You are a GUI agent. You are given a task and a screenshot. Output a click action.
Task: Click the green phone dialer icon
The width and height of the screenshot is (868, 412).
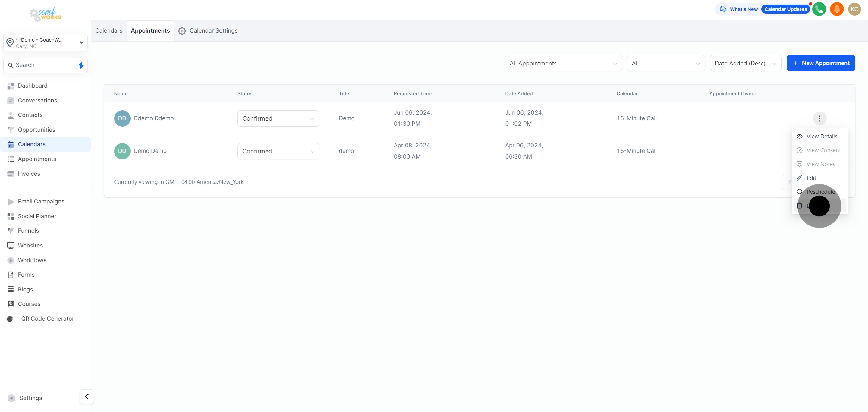pos(819,9)
